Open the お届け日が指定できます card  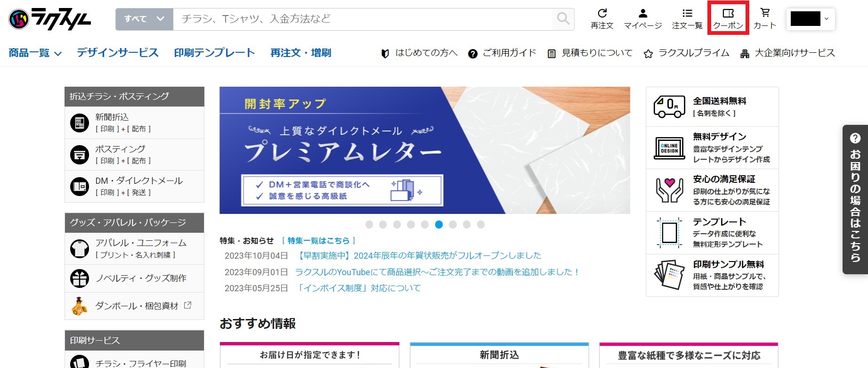pyautogui.click(x=309, y=355)
